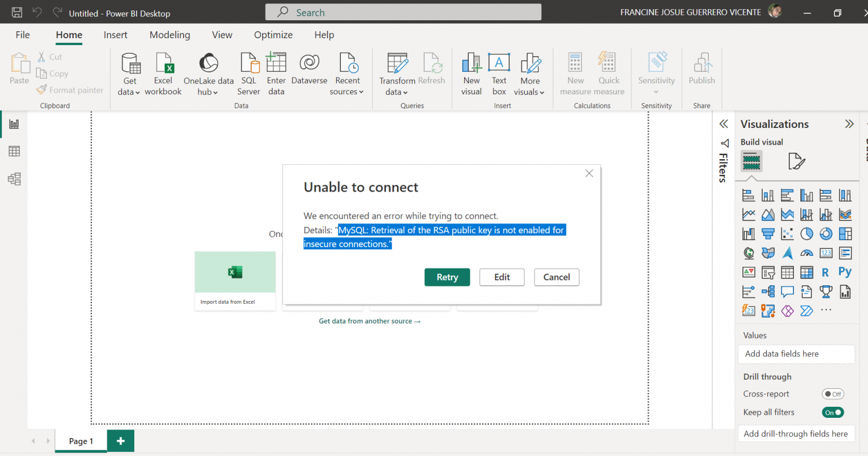868x456 pixels.
Task: Open the Excel workbook data source
Action: 163,74
